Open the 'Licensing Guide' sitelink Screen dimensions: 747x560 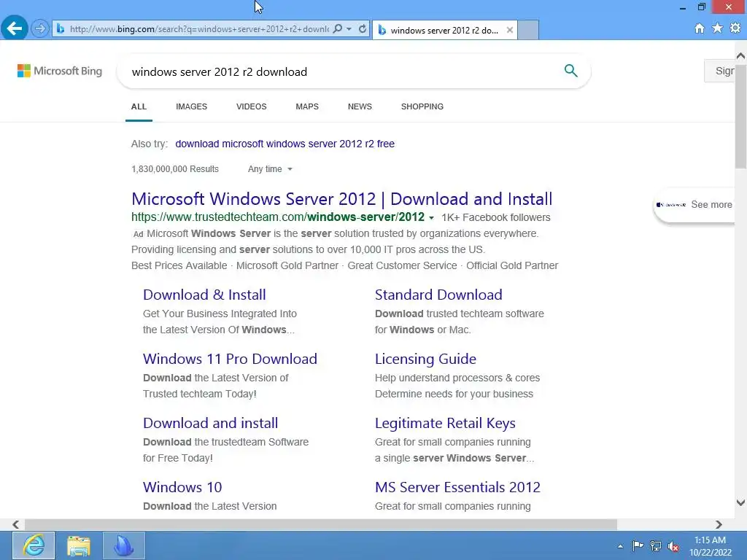[425, 359]
